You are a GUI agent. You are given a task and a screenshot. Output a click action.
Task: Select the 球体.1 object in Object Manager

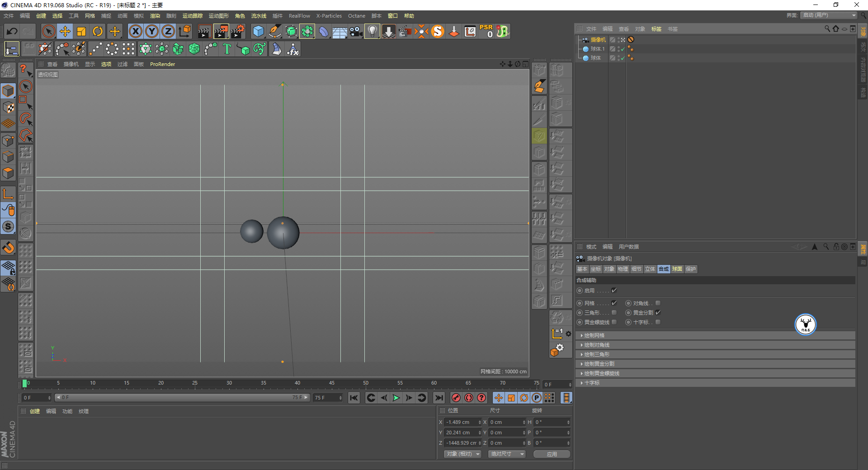(597, 49)
